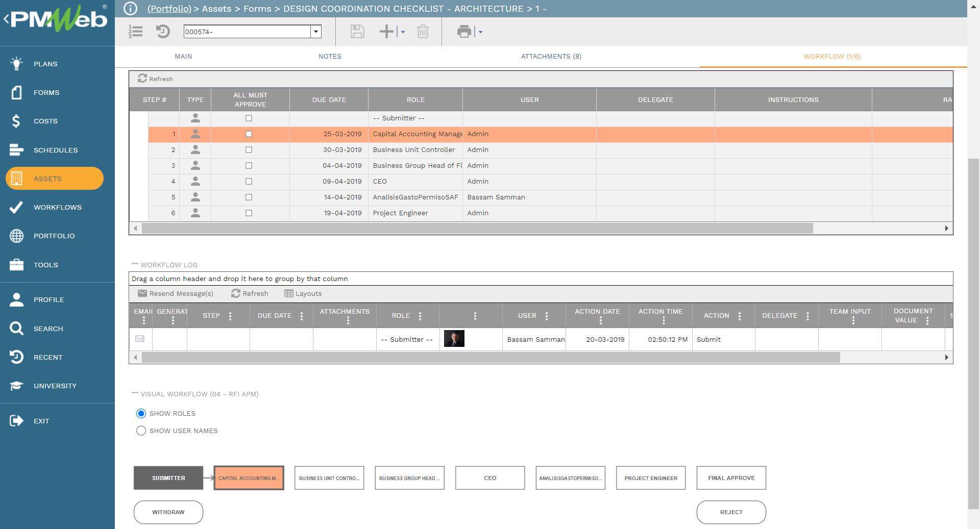
Task: Click the envelope icon next to Resend Messages
Action: 141,293
